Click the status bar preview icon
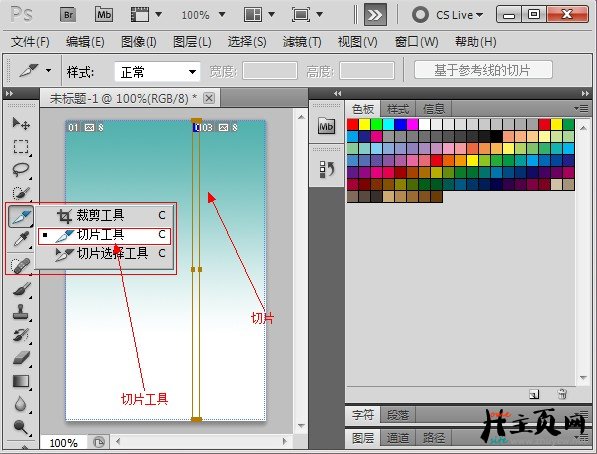 (99, 442)
